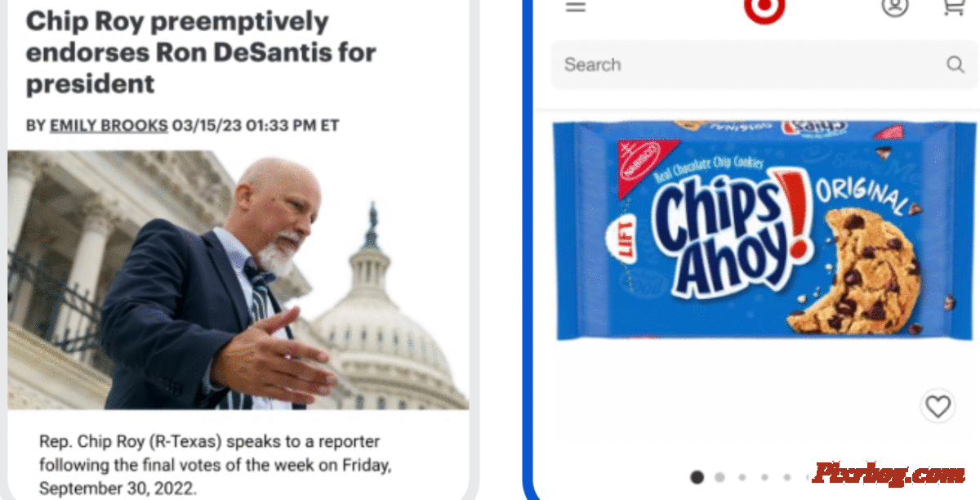The height and width of the screenshot is (500, 980).
Task: Open the account profile icon
Action: click(895, 7)
